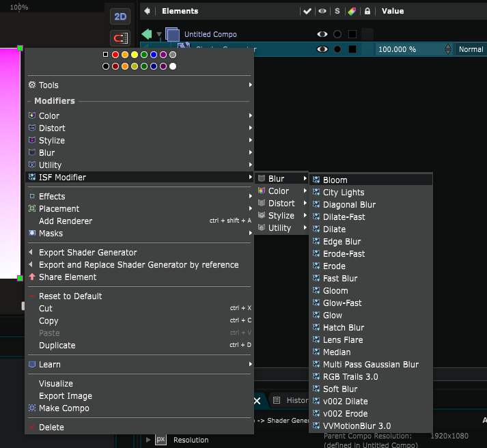Open the ISF Modifier Color submenu

(282, 191)
